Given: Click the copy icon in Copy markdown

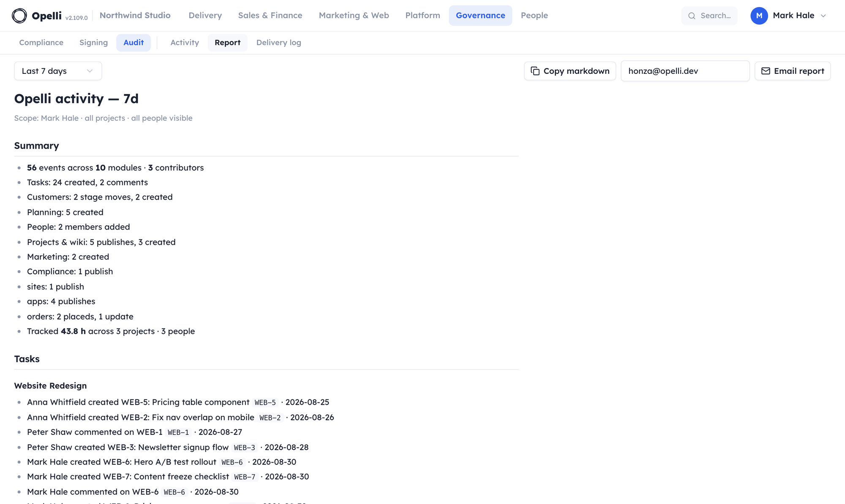Looking at the screenshot, I should click(x=535, y=71).
